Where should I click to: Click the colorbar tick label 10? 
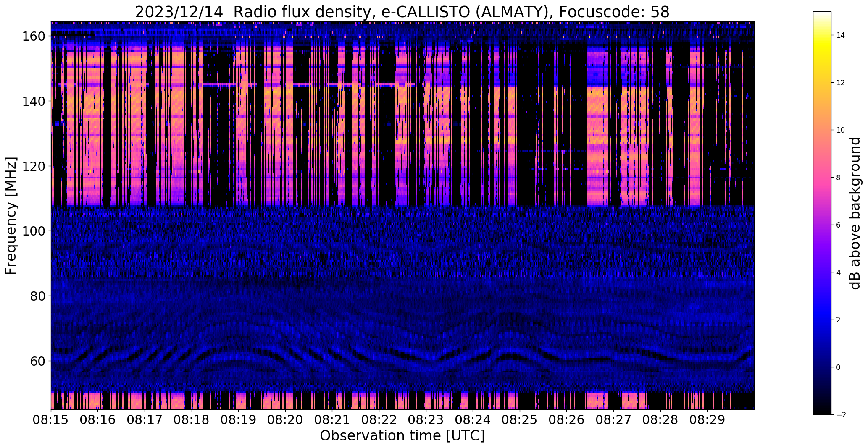(841, 130)
